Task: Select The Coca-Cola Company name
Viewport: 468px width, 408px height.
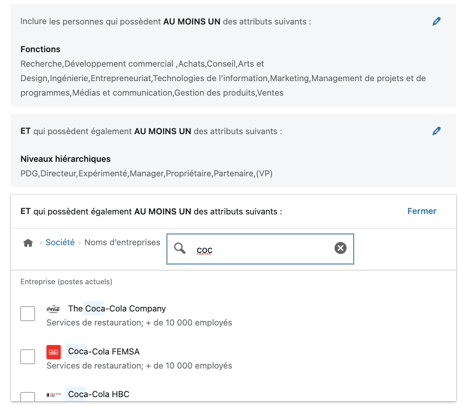Action: [x=117, y=309]
